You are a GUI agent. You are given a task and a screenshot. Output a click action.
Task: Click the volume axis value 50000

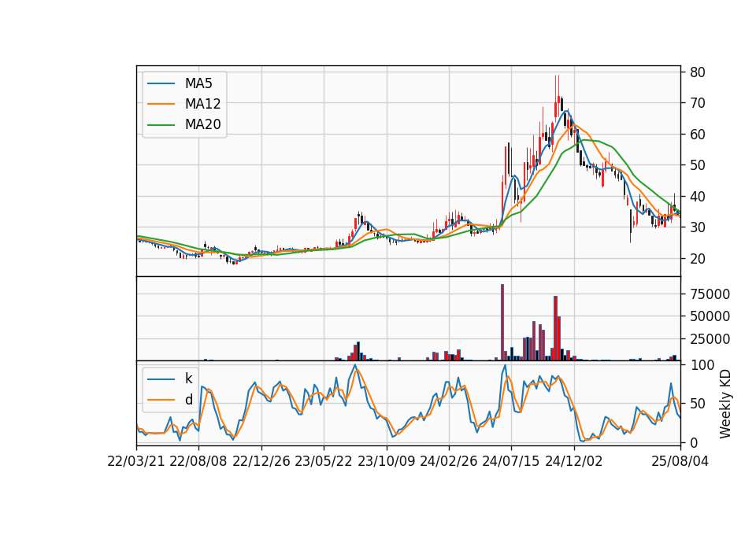710,316
